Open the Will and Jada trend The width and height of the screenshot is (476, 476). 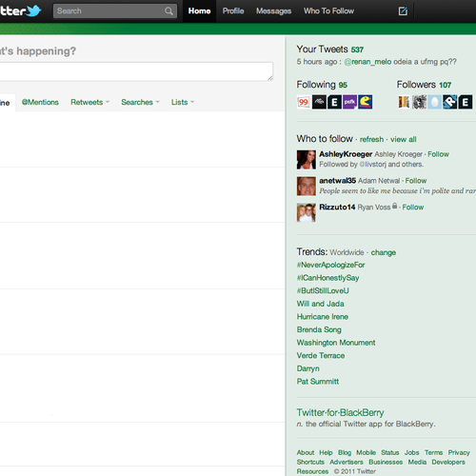pyautogui.click(x=320, y=304)
